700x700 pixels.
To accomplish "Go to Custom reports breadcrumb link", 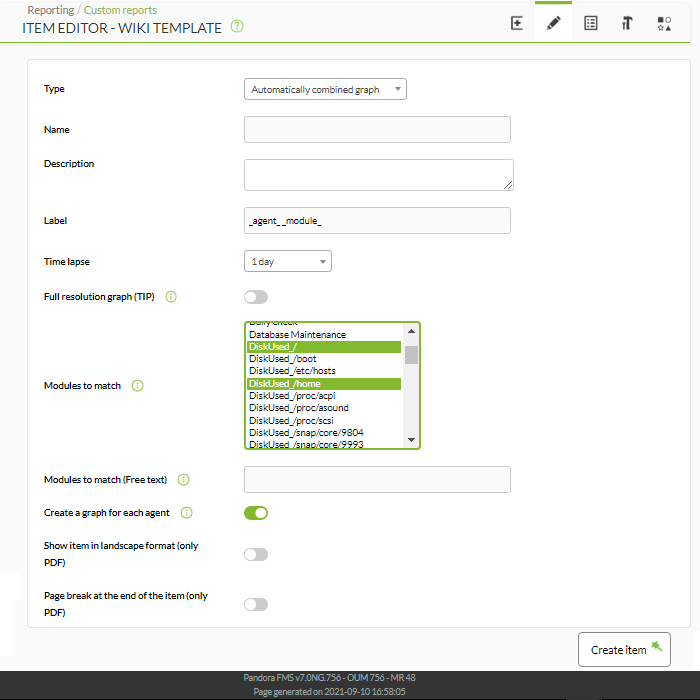I will [121, 10].
